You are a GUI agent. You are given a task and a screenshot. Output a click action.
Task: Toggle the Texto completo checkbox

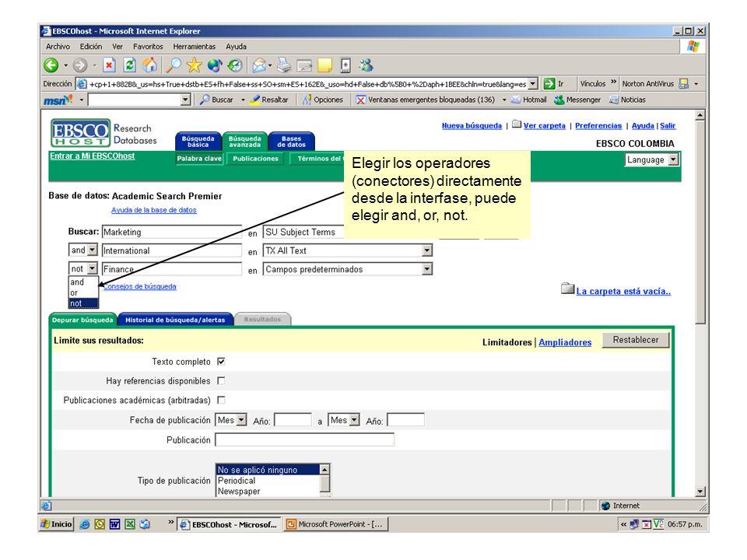[x=221, y=362]
